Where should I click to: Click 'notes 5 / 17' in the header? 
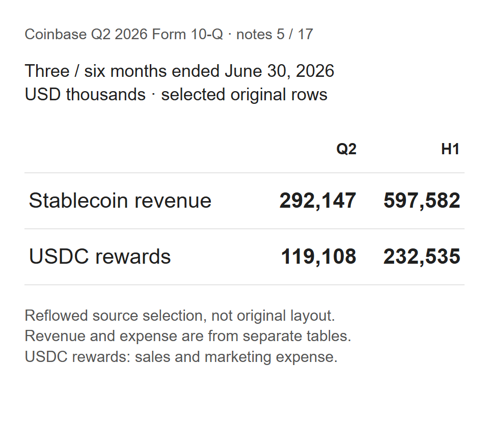click(x=275, y=34)
